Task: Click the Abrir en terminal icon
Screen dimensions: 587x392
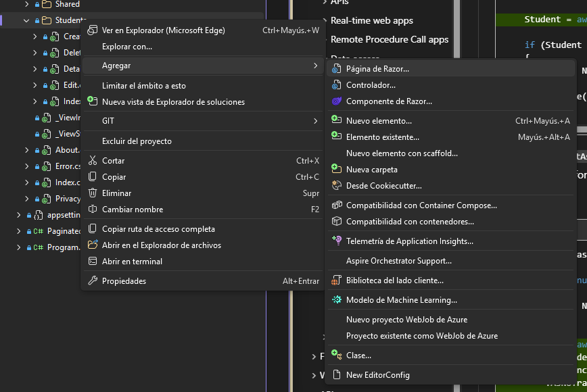Action: pyautogui.click(x=93, y=261)
